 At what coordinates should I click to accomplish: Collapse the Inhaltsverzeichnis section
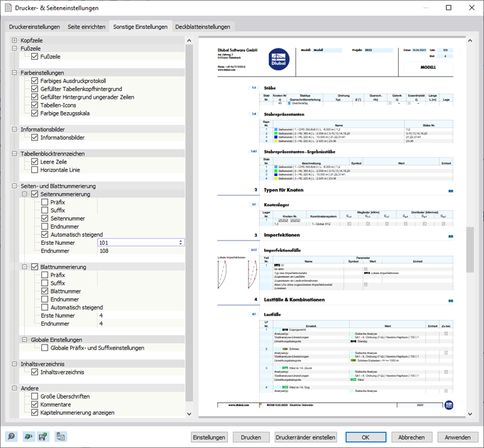click(14, 364)
